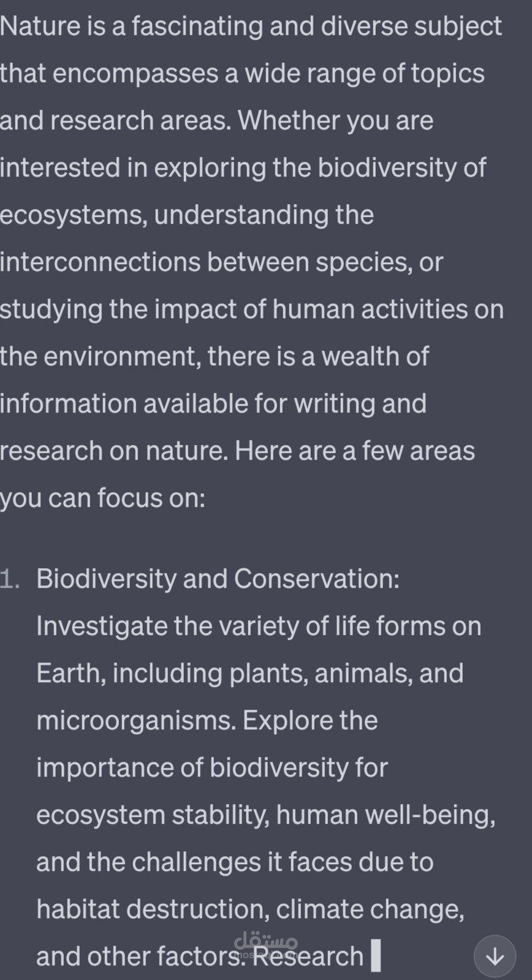The width and height of the screenshot is (532, 980).
Task: Click the phrase "climate change"
Action: 369,910
